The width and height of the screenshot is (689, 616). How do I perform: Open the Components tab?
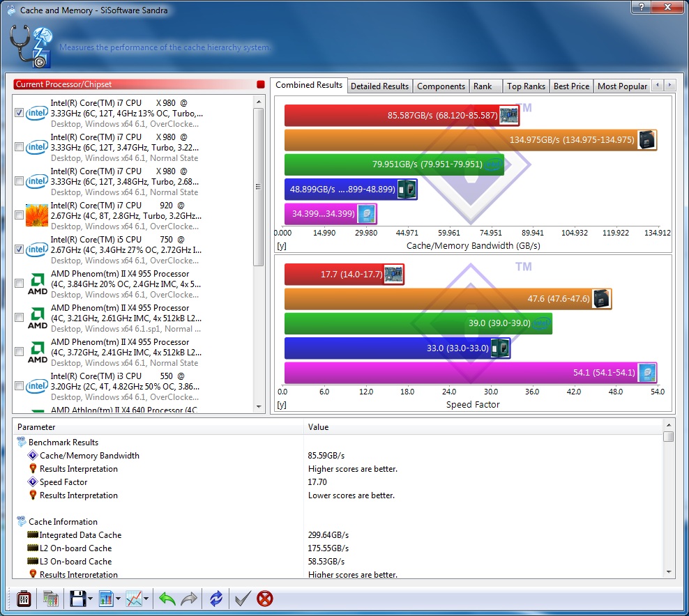[441, 86]
